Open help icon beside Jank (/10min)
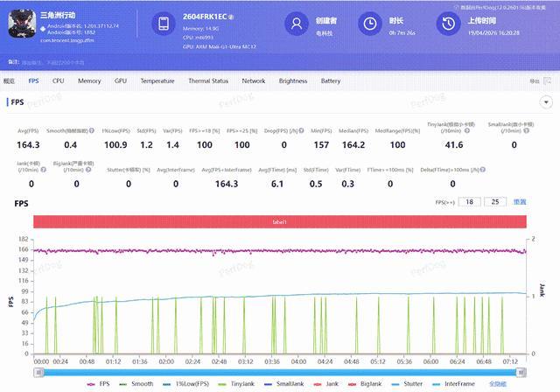This screenshot has height=392, width=560. (x=43, y=170)
